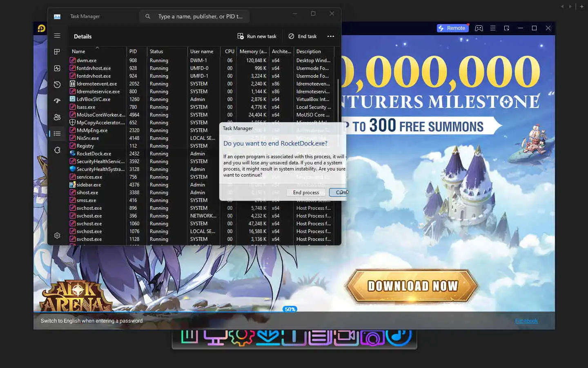Sort by Name column header
This screenshot has height=368, width=588.
tap(97, 52)
